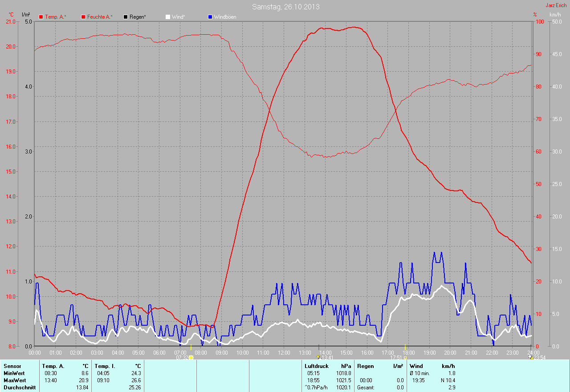Screen dimensions: 570x392
Task: Click the 'Ø 10 min.' wind label
Action: [x=420, y=373]
